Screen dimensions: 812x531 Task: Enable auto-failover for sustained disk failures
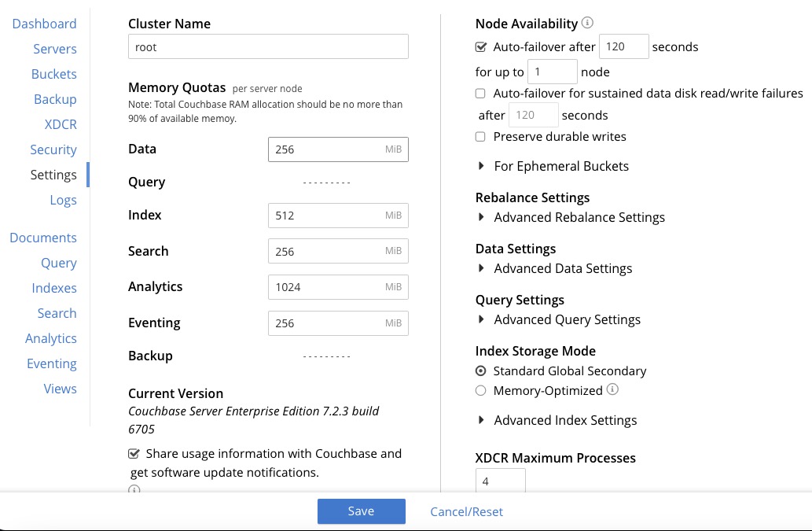pos(480,93)
